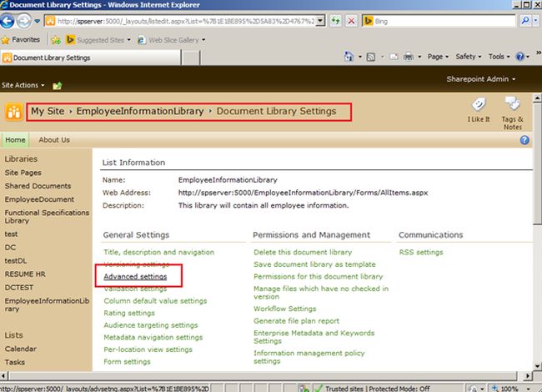Open EmployeeDocument library in quick launch
The image size is (542, 392).
(x=39, y=199)
